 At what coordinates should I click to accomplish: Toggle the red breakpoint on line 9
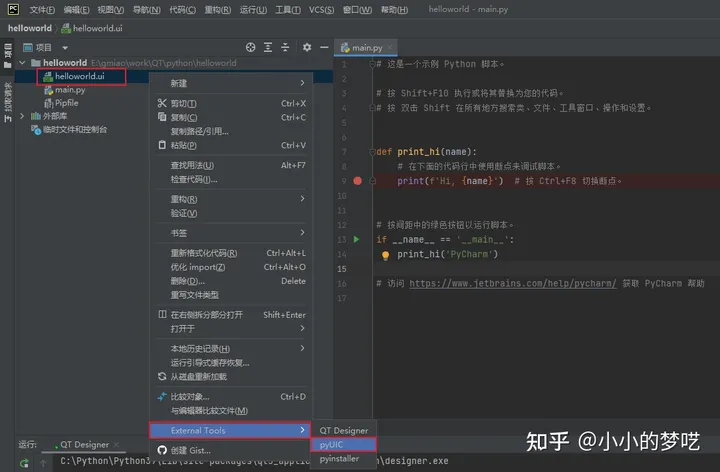pos(358,181)
